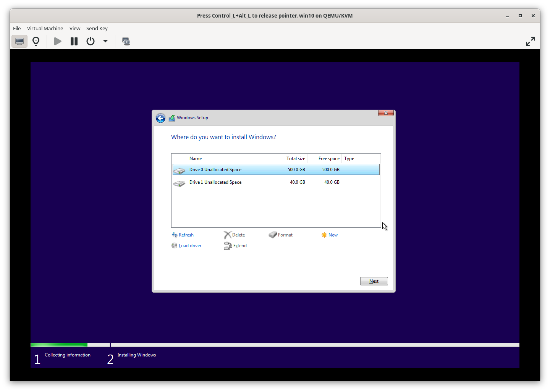The height and width of the screenshot is (392, 550).
Task: Click the Windows Setup title icon
Action: pyautogui.click(x=172, y=118)
